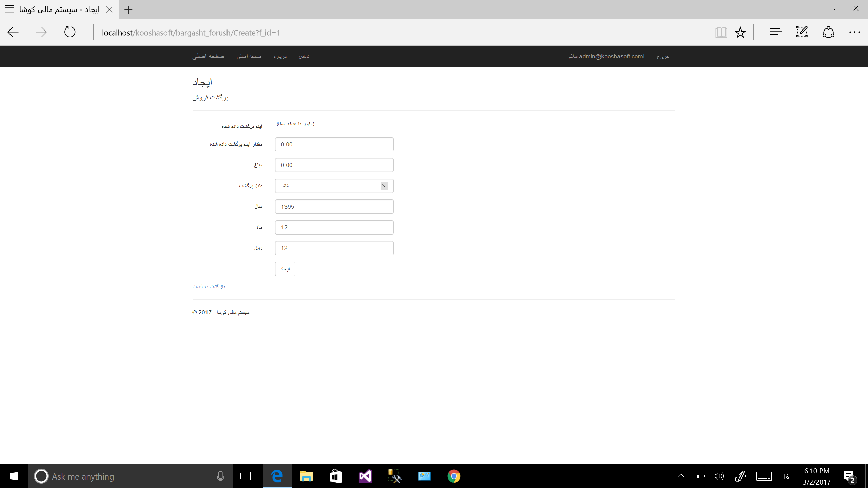
Task: Open the Hub three-lines icon
Action: coord(776,32)
